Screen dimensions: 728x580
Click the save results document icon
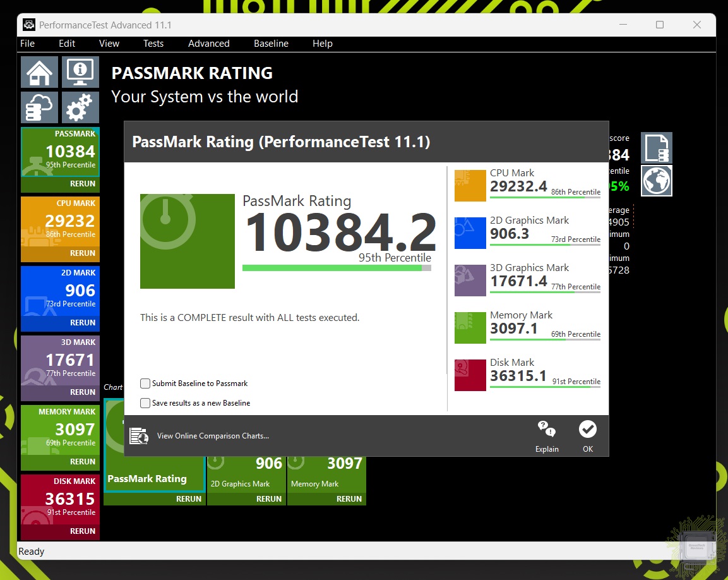(657, 148)
